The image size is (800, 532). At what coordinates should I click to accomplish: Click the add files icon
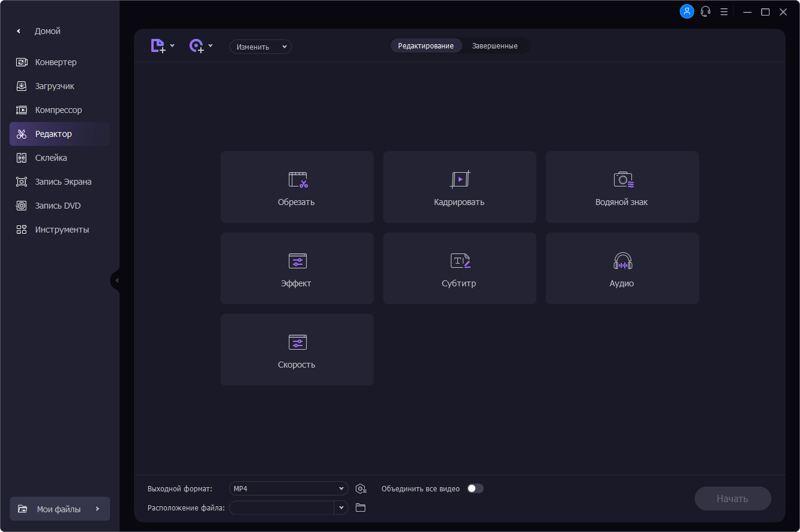pos(158,46)
